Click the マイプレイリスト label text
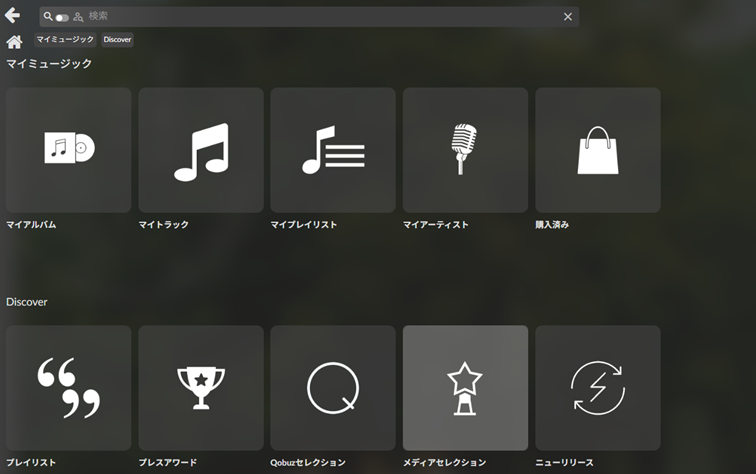This screenshot has height=474, width=756. 304,225
